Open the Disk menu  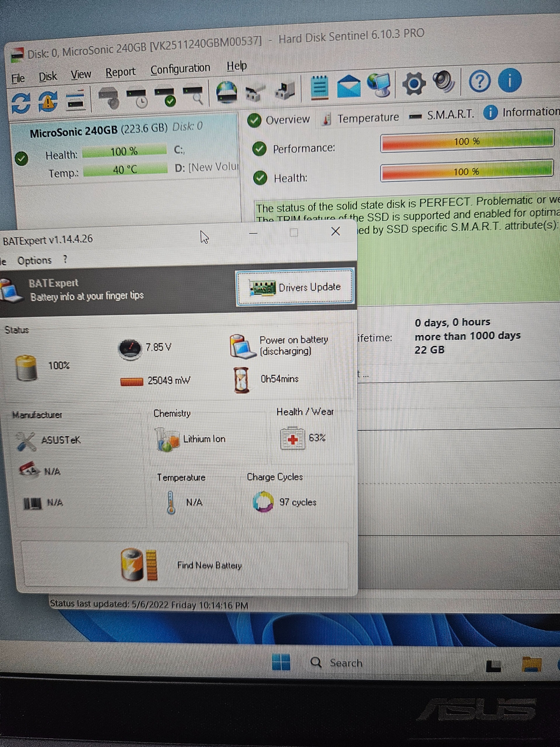click(x=48, y=77)
